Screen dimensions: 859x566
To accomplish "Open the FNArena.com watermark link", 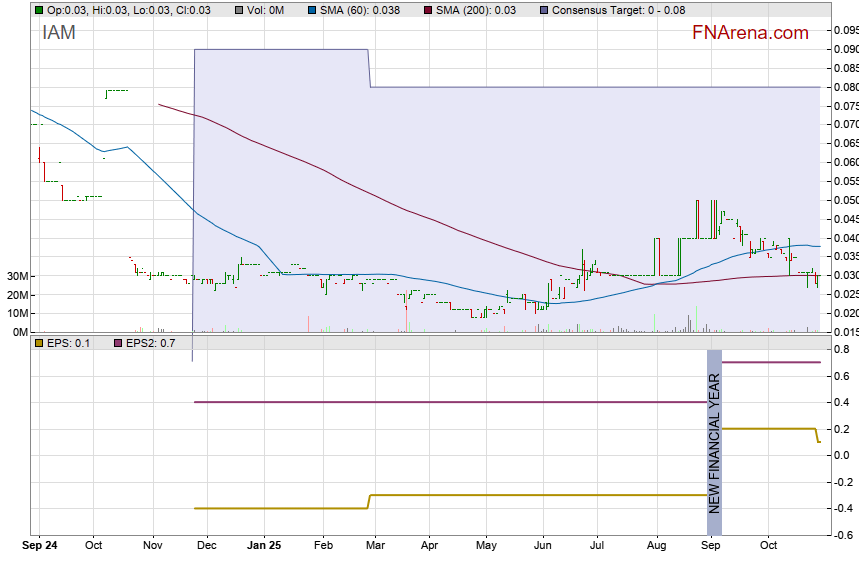I will pyautogui.click(x=750, y=33).
